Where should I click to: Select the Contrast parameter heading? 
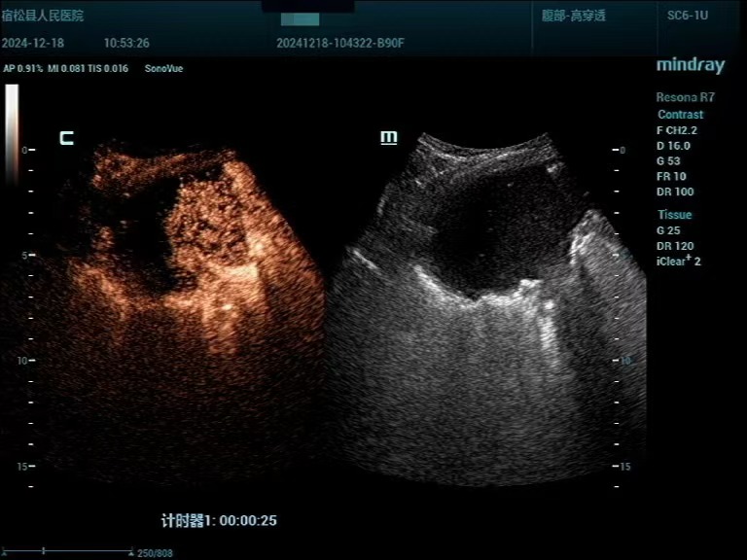[680, 115]
